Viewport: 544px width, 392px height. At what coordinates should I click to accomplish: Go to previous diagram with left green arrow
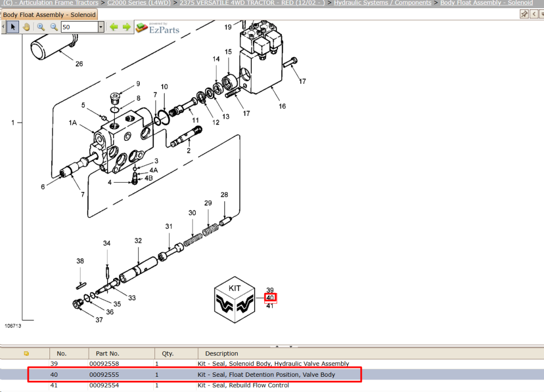tap(114, 27)
